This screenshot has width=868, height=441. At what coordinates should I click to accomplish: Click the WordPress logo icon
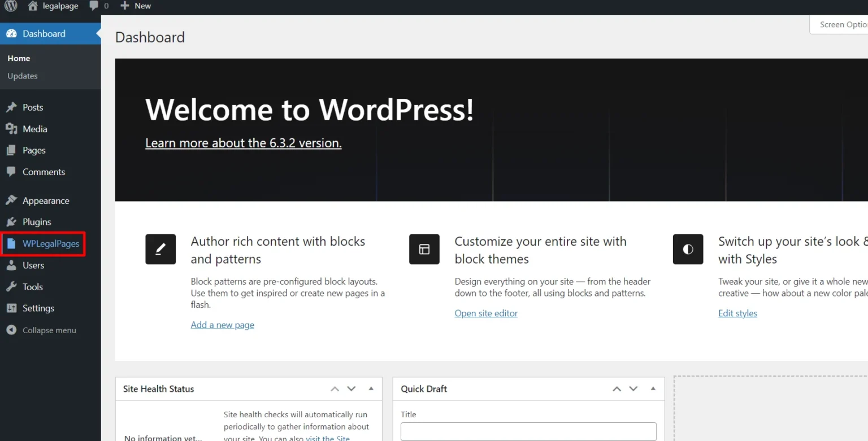tap(11, 6)
